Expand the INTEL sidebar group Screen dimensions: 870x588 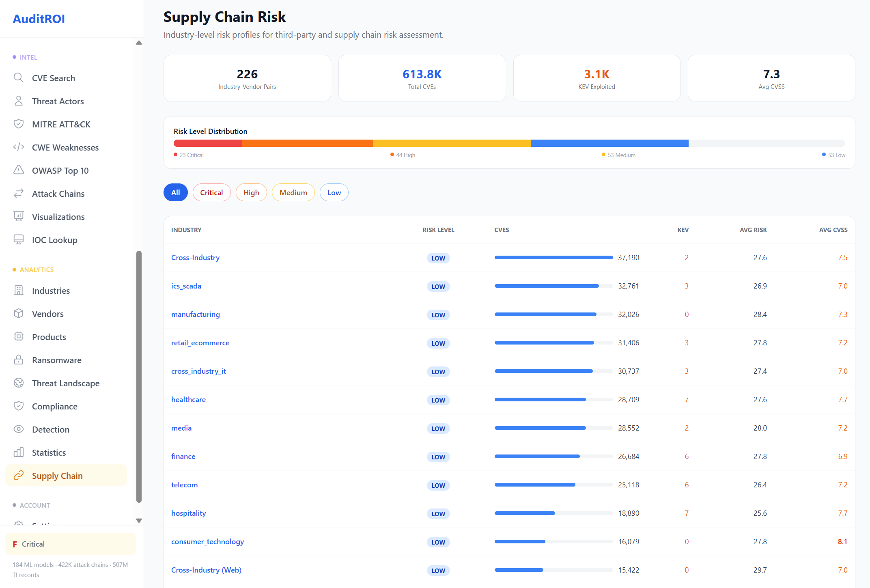(28, 57)
